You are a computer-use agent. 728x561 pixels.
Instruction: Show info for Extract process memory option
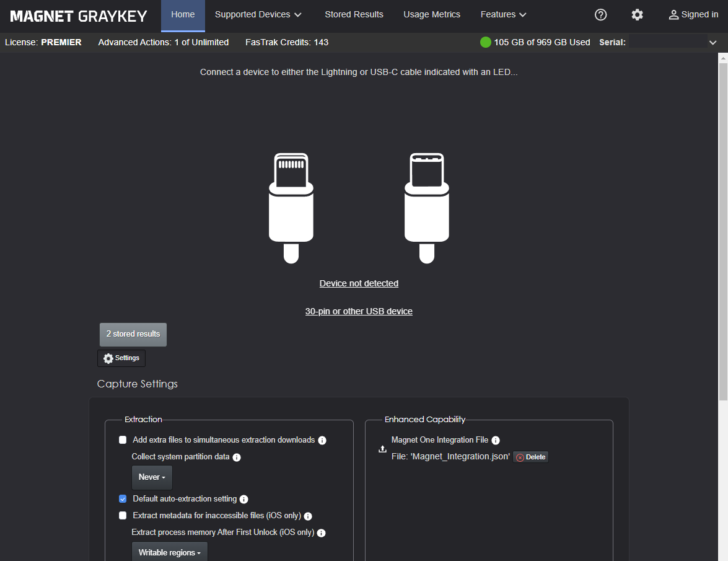click(x=322, y=533)
